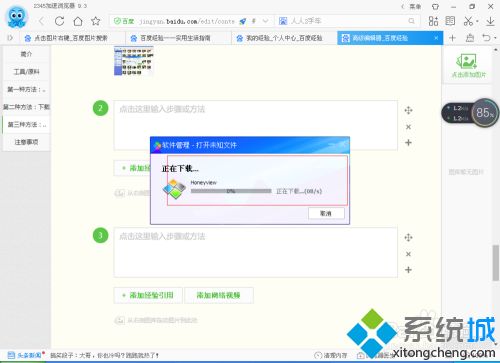
Task: Click the back navigation arrow
Action: (x=41, y=21)
